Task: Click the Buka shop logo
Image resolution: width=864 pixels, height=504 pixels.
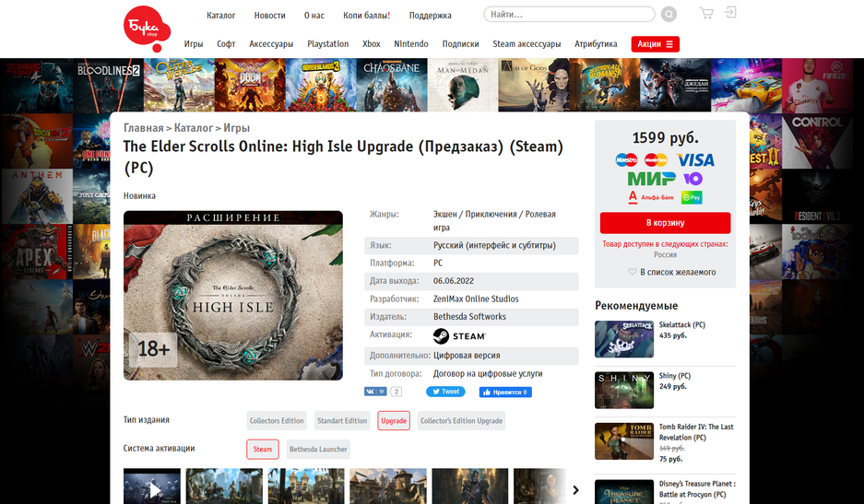Action: (146, 29)
